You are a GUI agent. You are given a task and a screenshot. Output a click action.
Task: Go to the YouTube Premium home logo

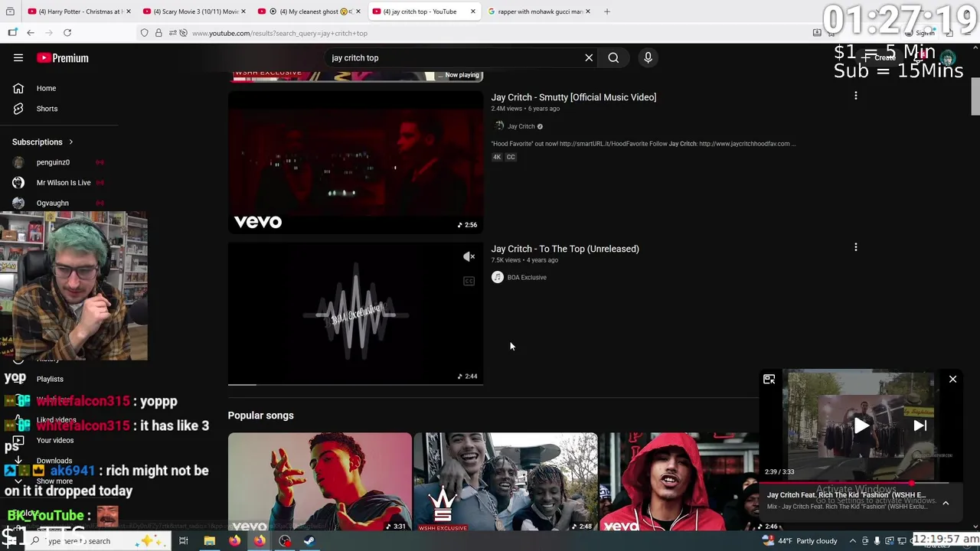(x=63, y=58)
